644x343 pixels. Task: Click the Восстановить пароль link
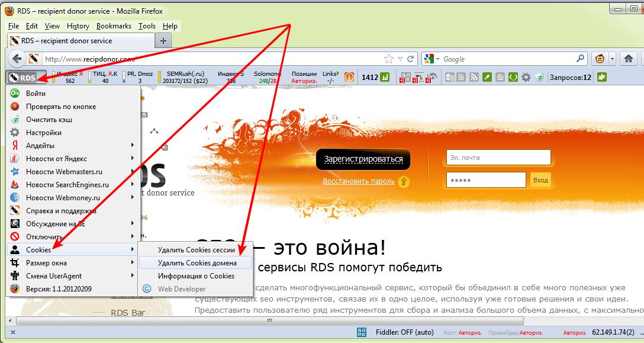(359, 181)
